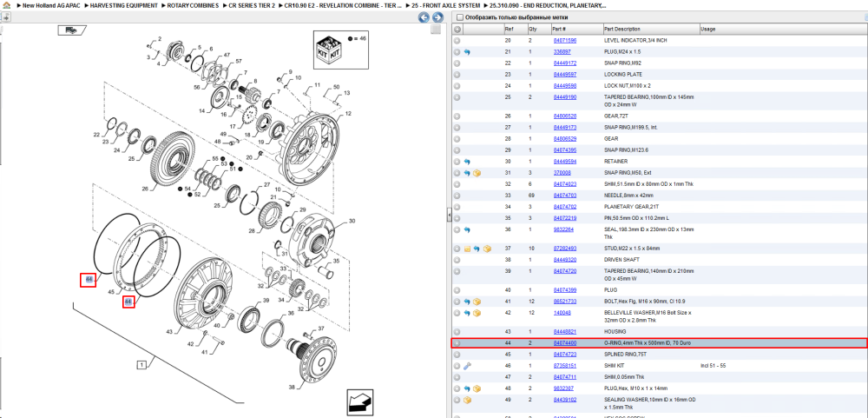Enable the 'Отобразить только выбранные метки' checkbox

(459, 17)
